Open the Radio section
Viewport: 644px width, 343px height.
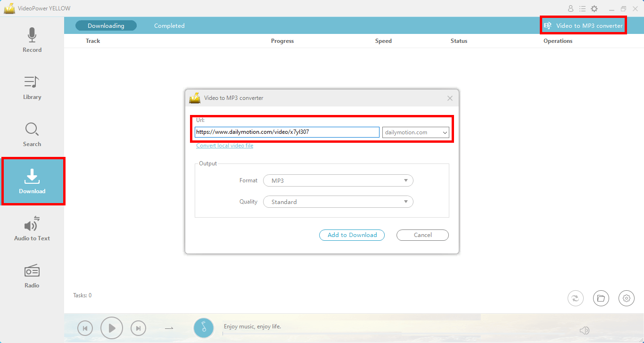pos(32,276)
